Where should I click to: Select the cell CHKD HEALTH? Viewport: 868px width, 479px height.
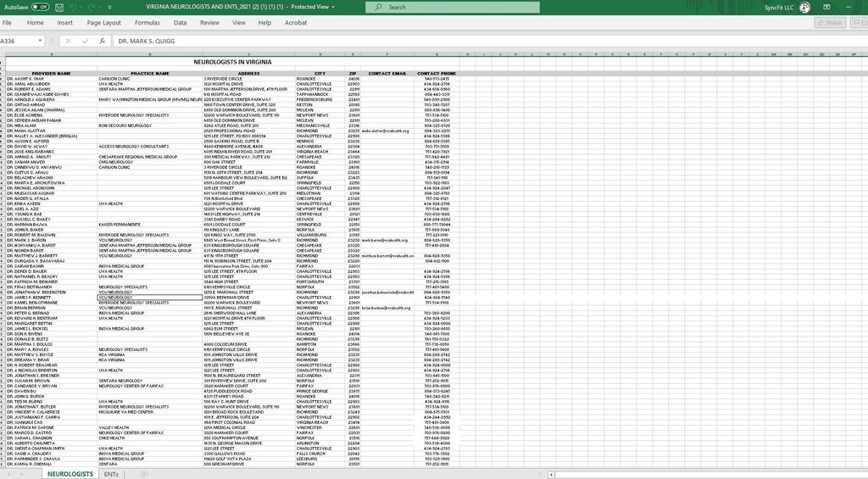tap(150, 438)
